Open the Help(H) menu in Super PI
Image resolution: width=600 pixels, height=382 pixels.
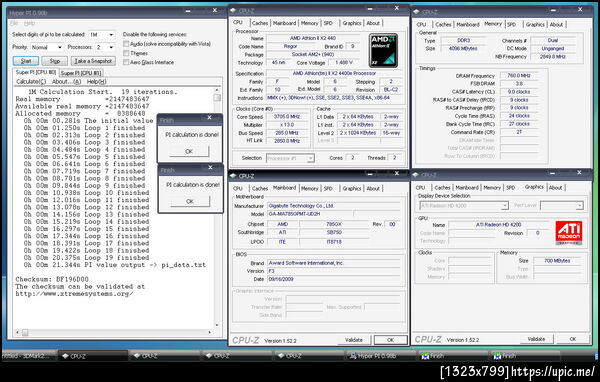pos(96,82)
